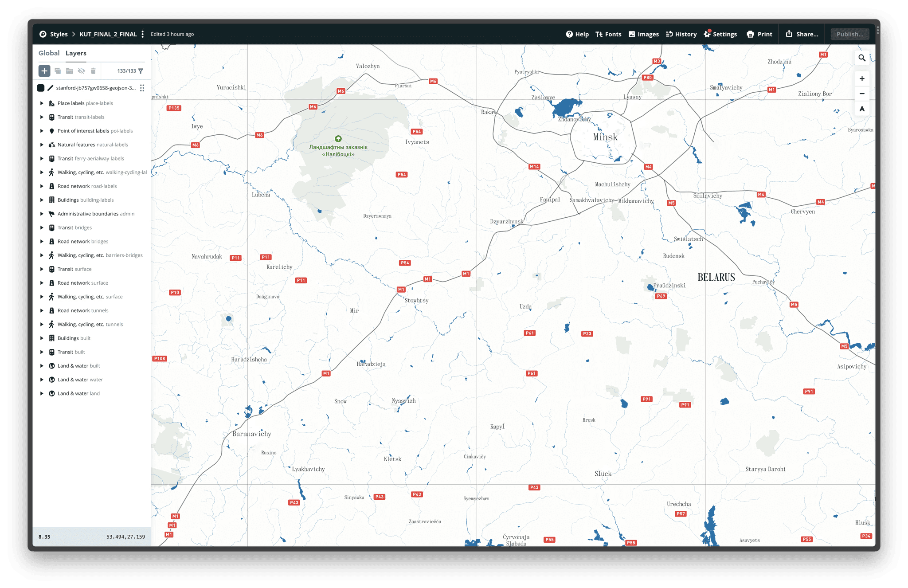Click the filter layers funnel icon
Image resolution: width=908 pixels, height=588 pixels.
(x=141, y=71)
